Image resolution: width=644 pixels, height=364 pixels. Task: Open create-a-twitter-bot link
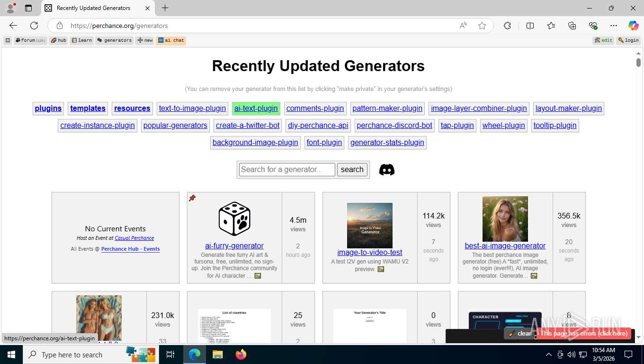click(248, 126)
